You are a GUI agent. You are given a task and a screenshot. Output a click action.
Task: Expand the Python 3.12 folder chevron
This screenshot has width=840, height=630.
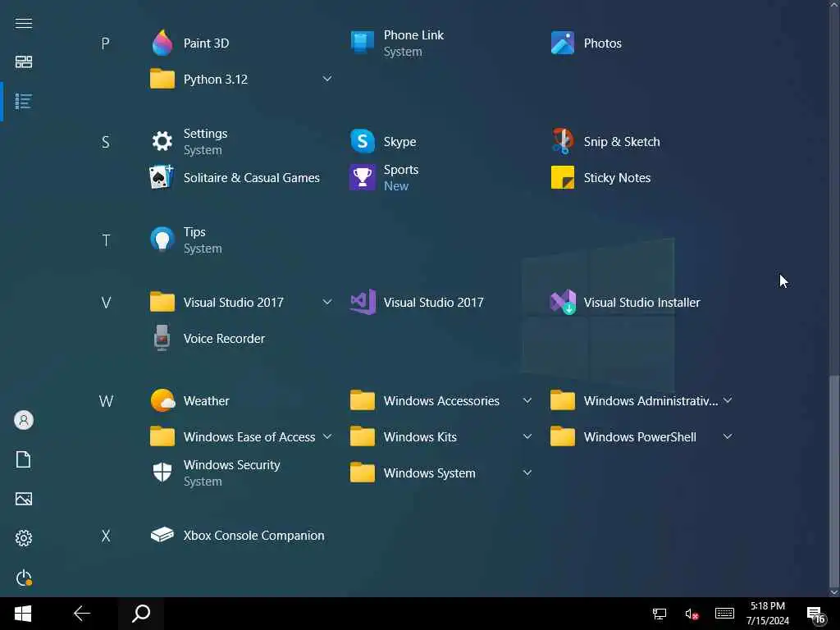[326, 79]
